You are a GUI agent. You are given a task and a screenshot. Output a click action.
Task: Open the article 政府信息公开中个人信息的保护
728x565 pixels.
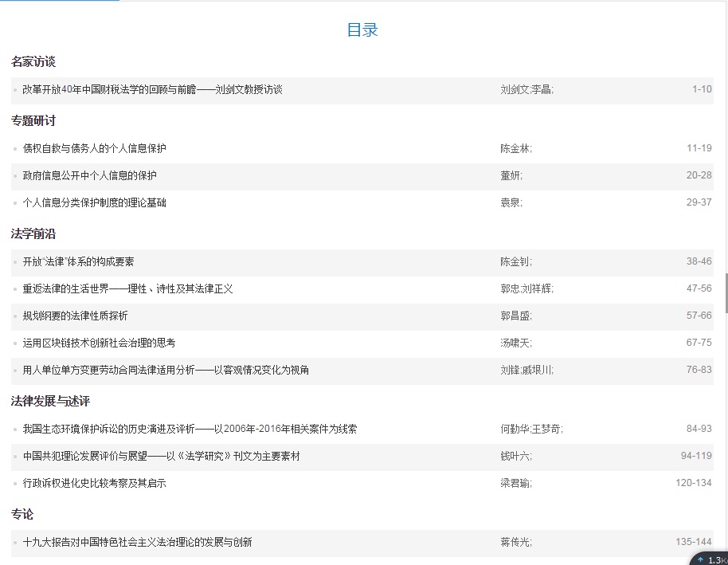pos(89,176)
